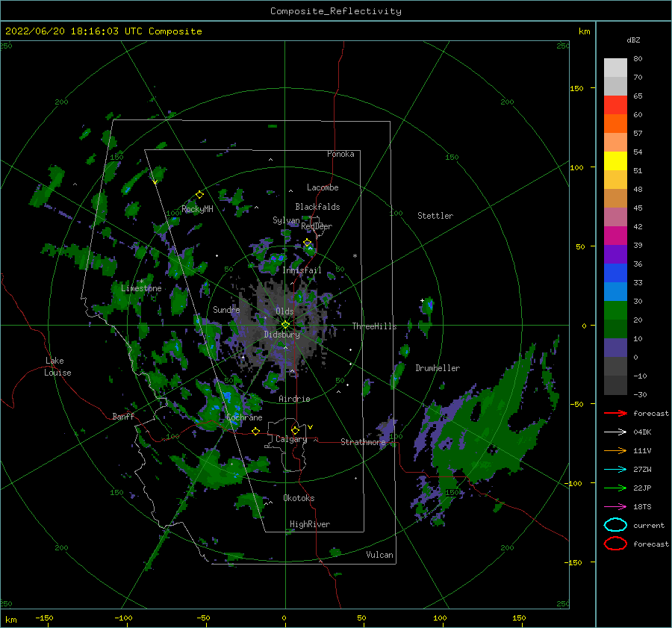Click the white 04DK arrow icon
This screenshot has height=628, width=672.
[615, 432]
